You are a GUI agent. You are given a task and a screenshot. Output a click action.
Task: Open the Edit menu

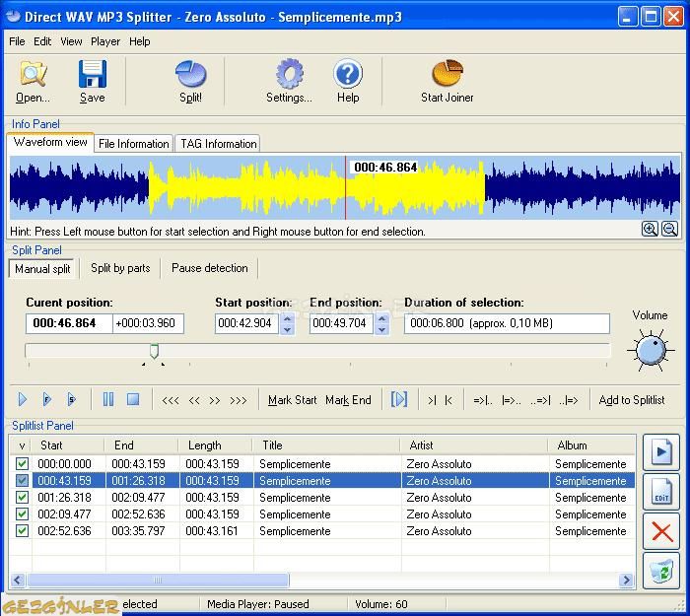coord(42,41)
